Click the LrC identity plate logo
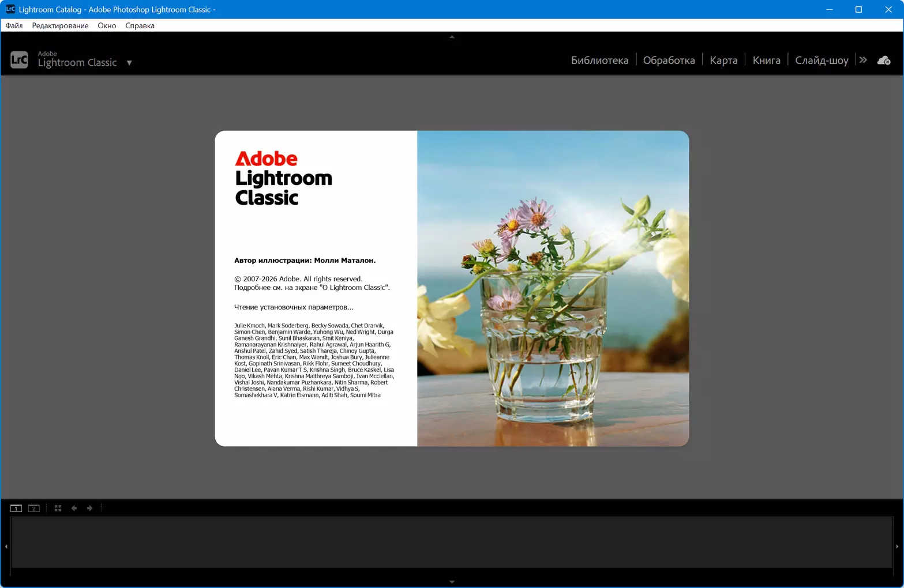The height and width of the screenshot is (588, 904). (x=19, y=60)
